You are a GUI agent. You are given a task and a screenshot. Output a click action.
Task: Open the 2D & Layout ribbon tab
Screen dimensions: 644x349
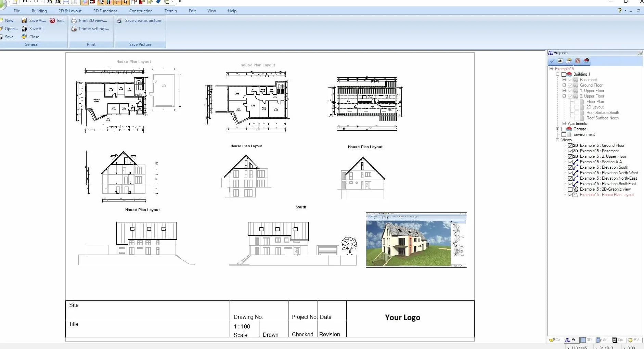(70, 11)
